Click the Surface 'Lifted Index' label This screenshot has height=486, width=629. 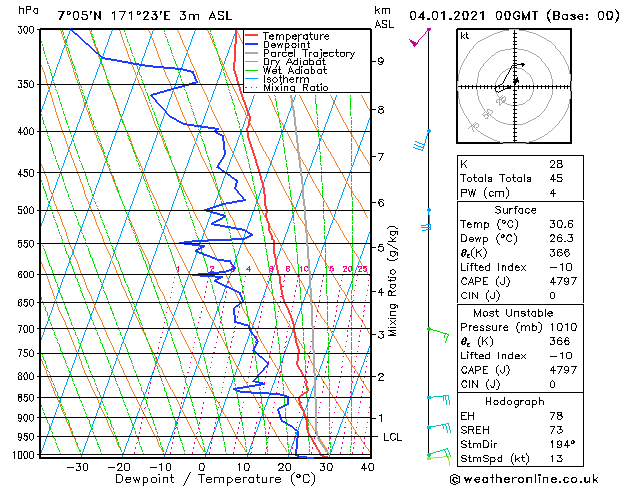[x=493, y=267]
